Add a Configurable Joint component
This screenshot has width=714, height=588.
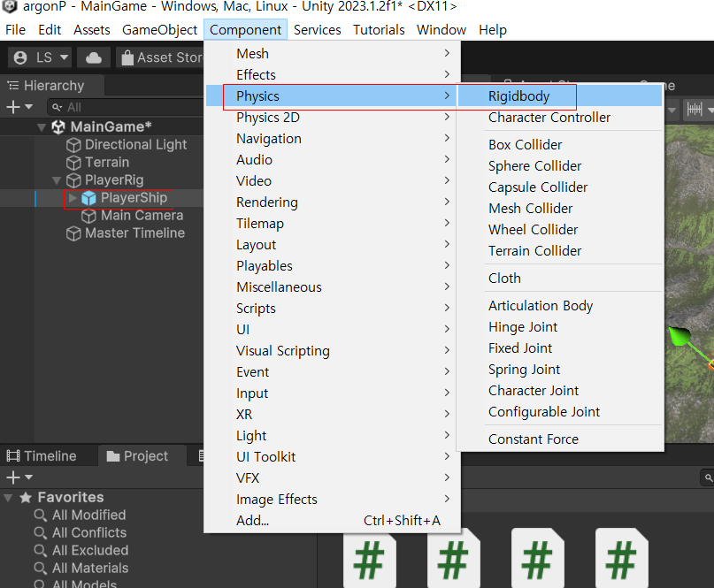pos(560,412)
